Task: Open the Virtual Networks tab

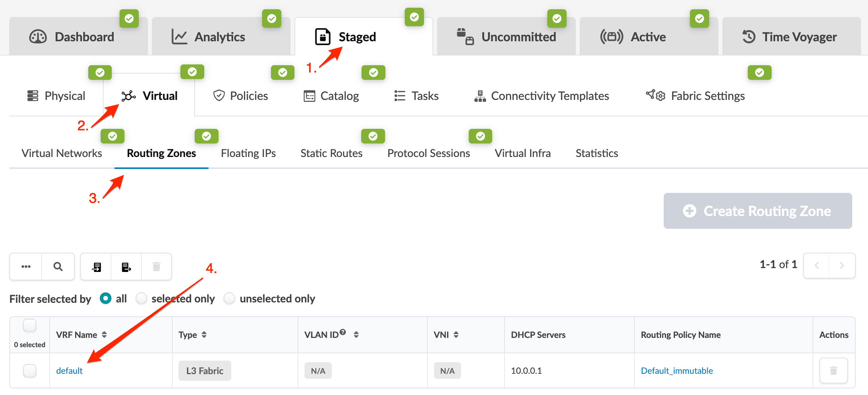Action: [x=62, y=154]
